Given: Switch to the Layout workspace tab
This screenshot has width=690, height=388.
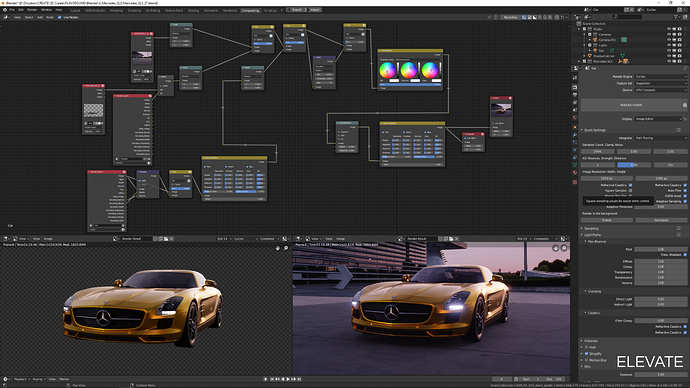Looking at the screenshot, I should pyautogui.click(x=76, y=10).
